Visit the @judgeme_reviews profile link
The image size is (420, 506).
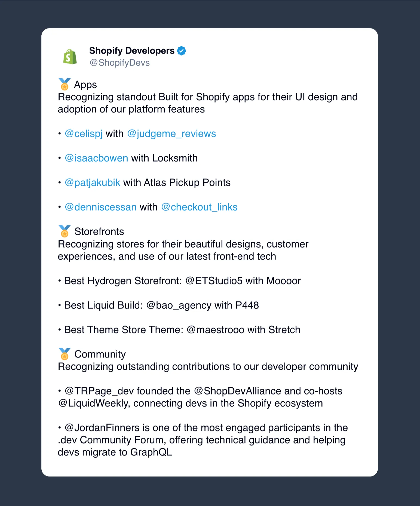coord(171,134)
